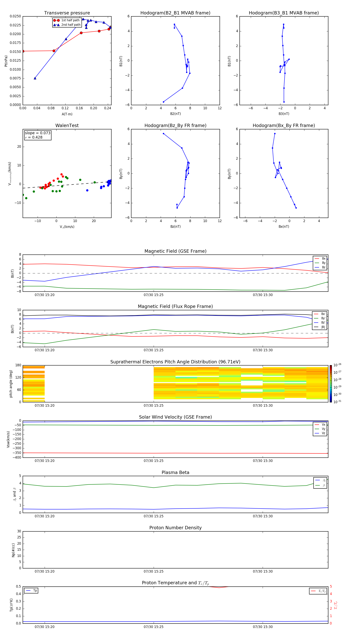Select 'Bz' in the GSE magnetic field legend

pyautogui.click(x=320, y=268)
